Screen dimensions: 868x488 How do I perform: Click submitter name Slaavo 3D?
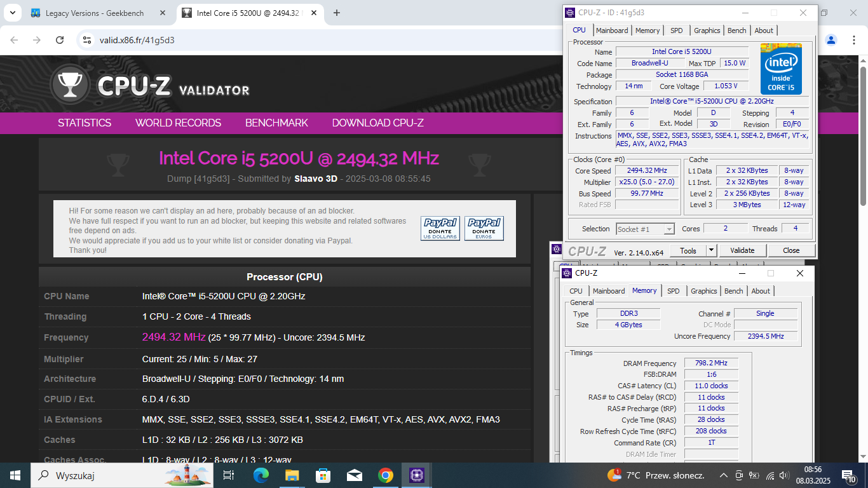tap(316, 179)
